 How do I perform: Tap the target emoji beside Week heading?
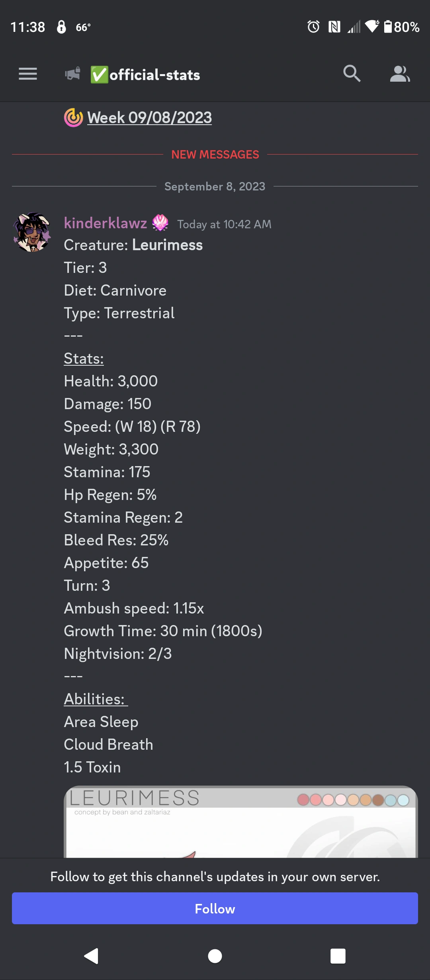(73, 117)
